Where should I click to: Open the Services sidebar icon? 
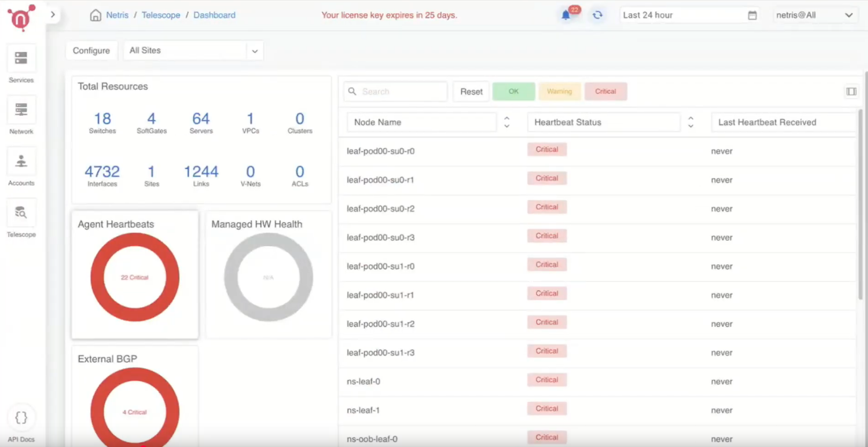coord(21,58)
